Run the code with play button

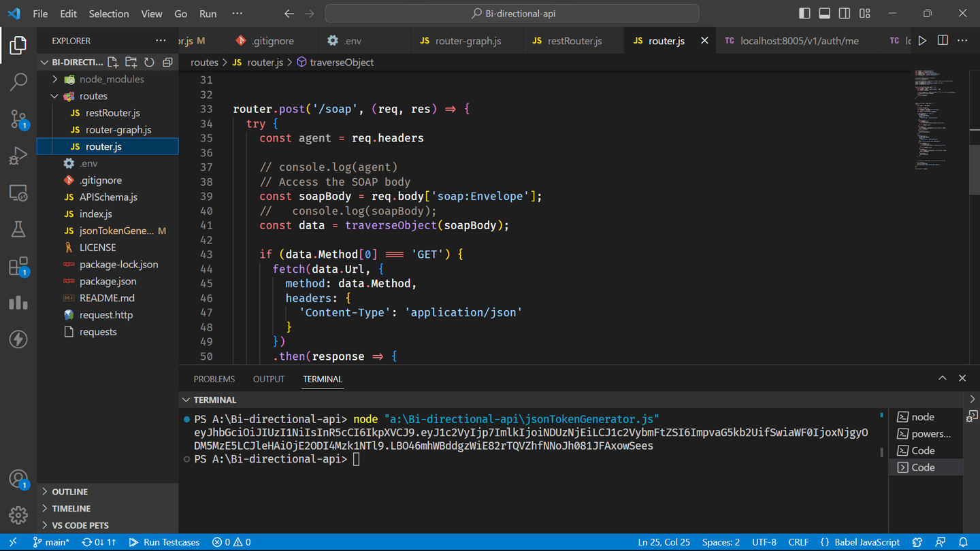coord(922,41)
